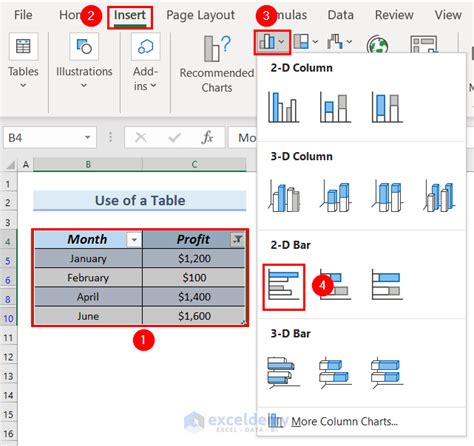The image size is (474, 446).
Task: Select the January cell
Action: pos(88,259)
